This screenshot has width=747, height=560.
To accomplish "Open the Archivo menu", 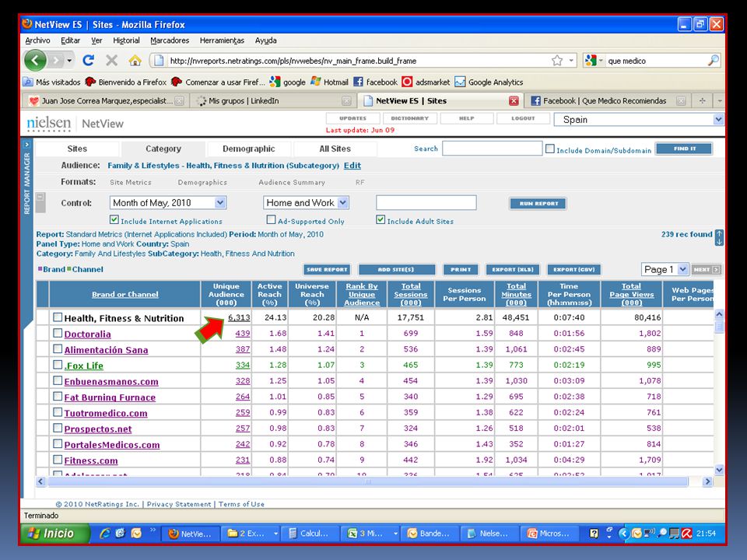I will pyautogui.click(x=37, y=40).
